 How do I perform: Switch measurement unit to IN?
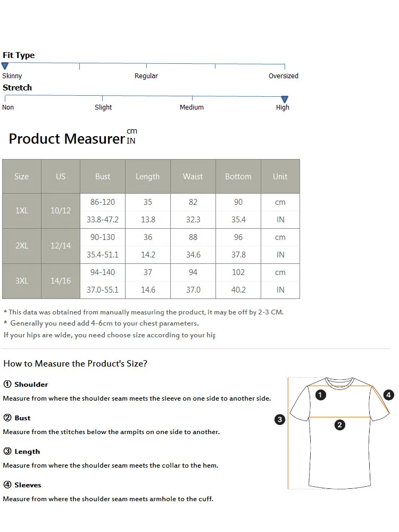131,141
